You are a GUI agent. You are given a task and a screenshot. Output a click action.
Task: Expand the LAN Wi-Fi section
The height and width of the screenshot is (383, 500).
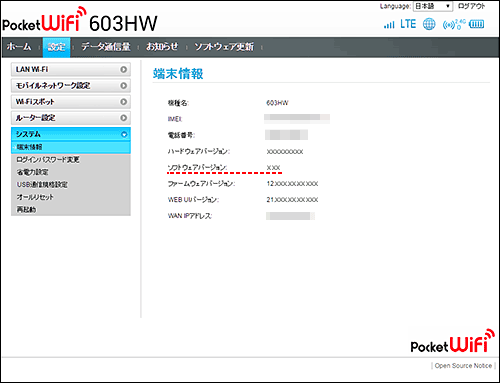point(71,69)
